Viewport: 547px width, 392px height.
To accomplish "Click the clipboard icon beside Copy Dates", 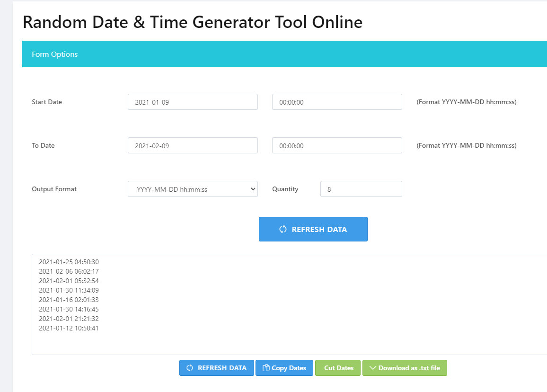I will 266,368.
